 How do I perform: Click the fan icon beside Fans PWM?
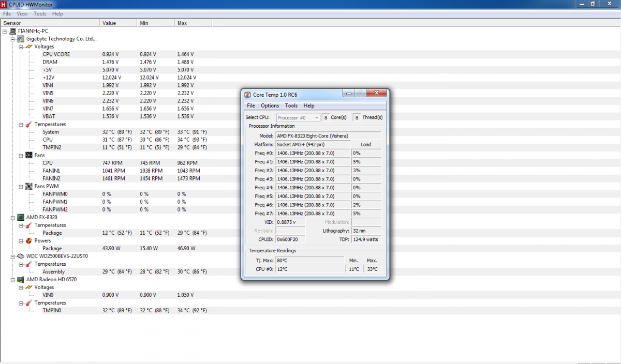click(29, 186)
